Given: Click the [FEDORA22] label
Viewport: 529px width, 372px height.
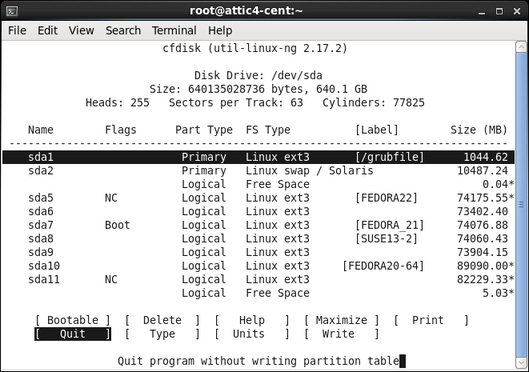Looking at the screenshot, I should [386, 198].
